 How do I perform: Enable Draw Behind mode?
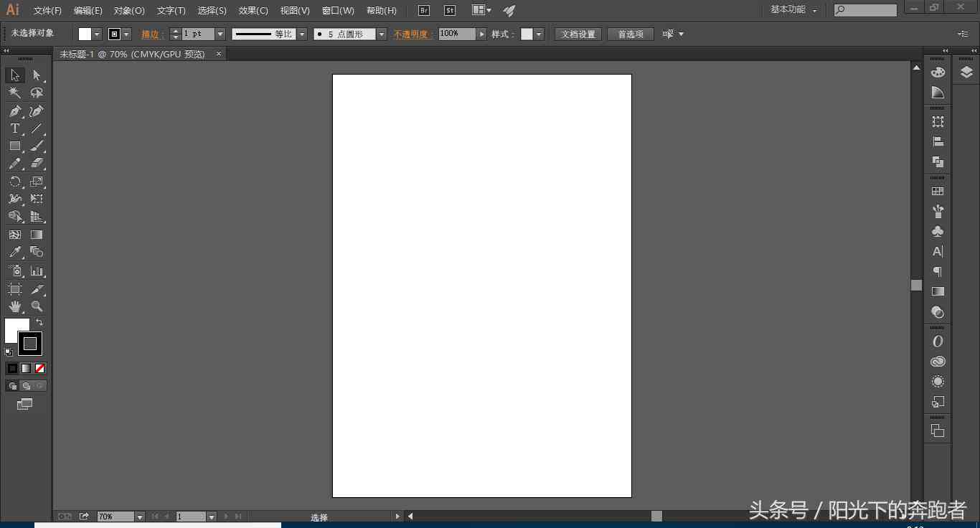[26, 386]
